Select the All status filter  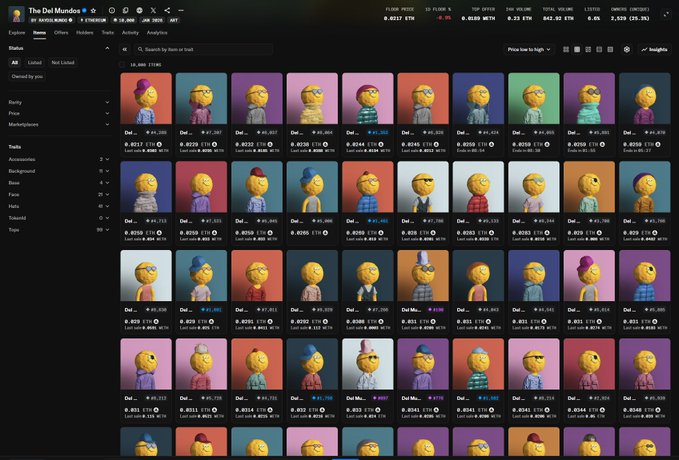(15, 62)
